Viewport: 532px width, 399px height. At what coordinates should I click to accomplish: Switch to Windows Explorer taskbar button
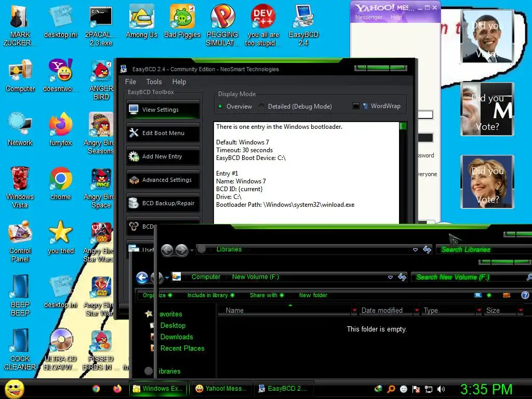[x=159, y=389]
